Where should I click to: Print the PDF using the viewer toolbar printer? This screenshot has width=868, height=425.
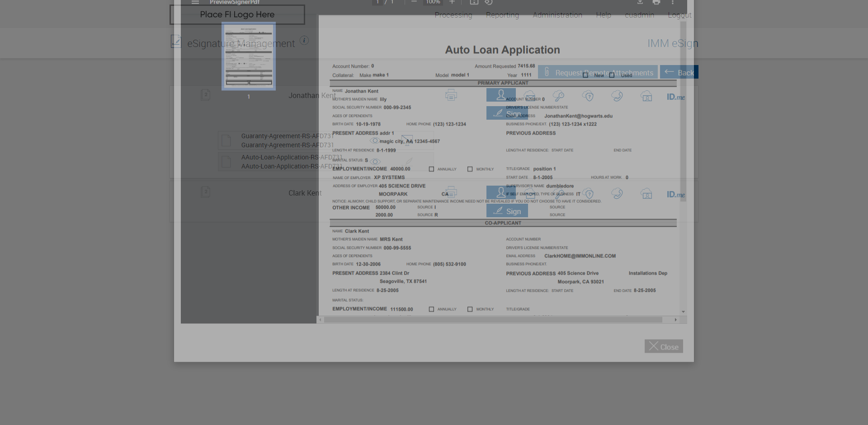pos(656,2)
